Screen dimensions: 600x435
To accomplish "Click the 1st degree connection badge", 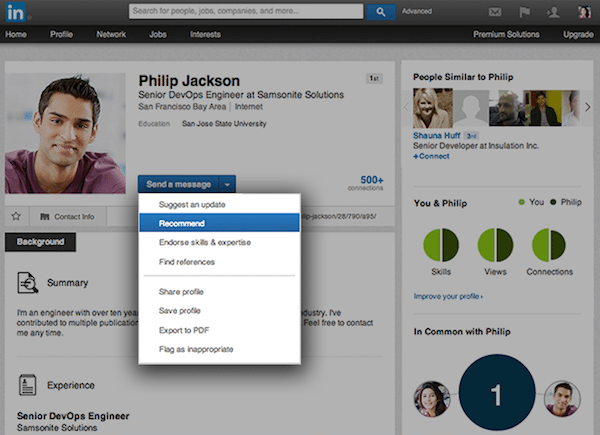I will tap(374, 78).
